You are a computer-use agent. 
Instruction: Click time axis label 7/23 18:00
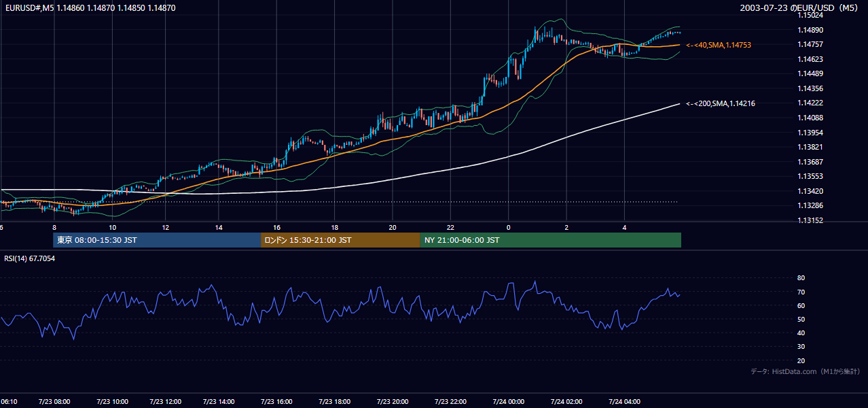[333, 402]
